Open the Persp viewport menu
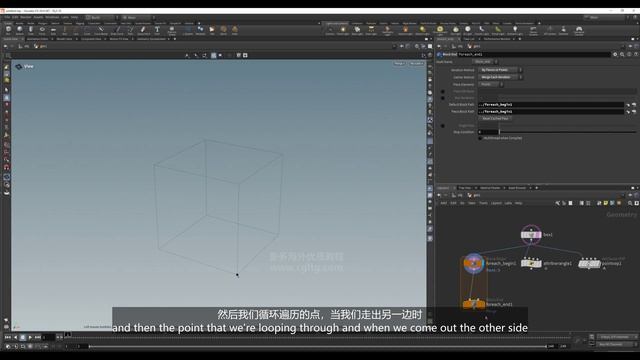Screen dimensions: 640x360 coord(400,64)
